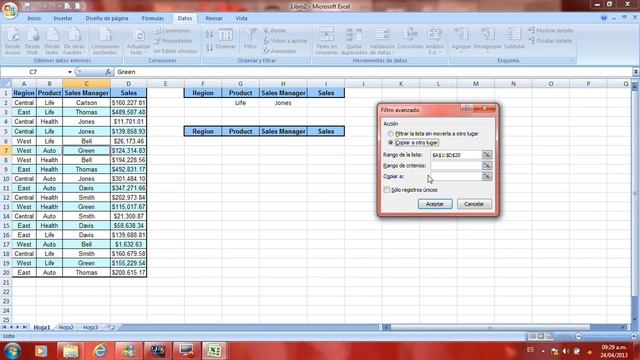Image resolution: width=640 pixels, height=360 pixels.
Task: Collapse dialog using Copiar a range picker
Action: (487, 176)
